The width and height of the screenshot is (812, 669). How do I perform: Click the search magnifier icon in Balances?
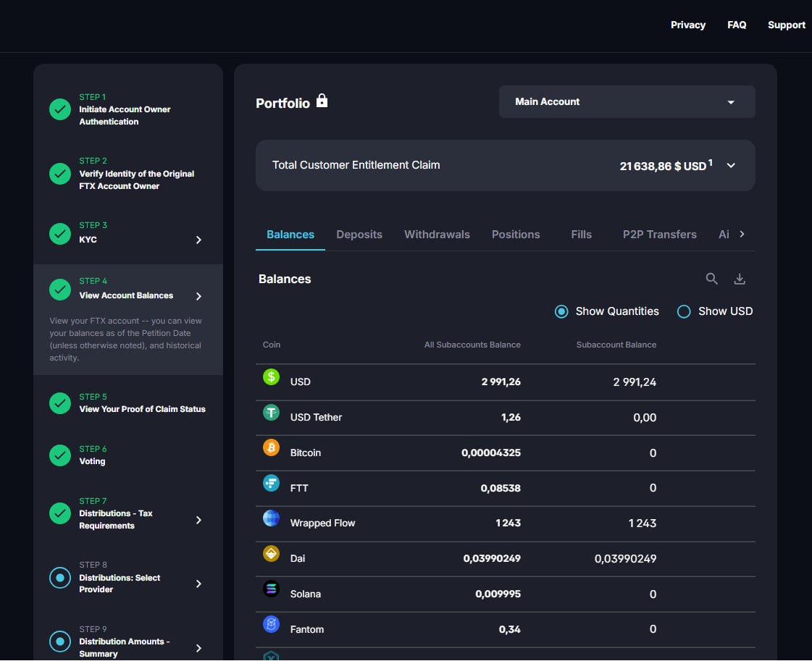[x=711, y=279]
